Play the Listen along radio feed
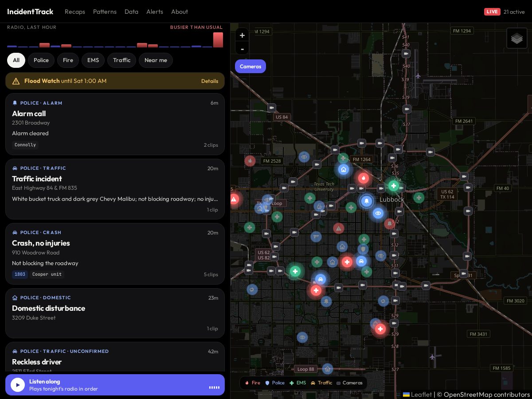532x399 pixels. pos(18,385)
